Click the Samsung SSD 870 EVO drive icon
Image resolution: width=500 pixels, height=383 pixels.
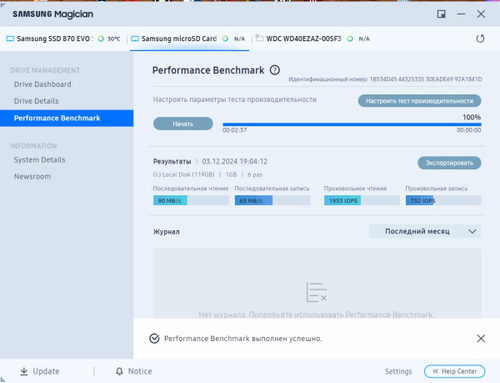[10, 39]
